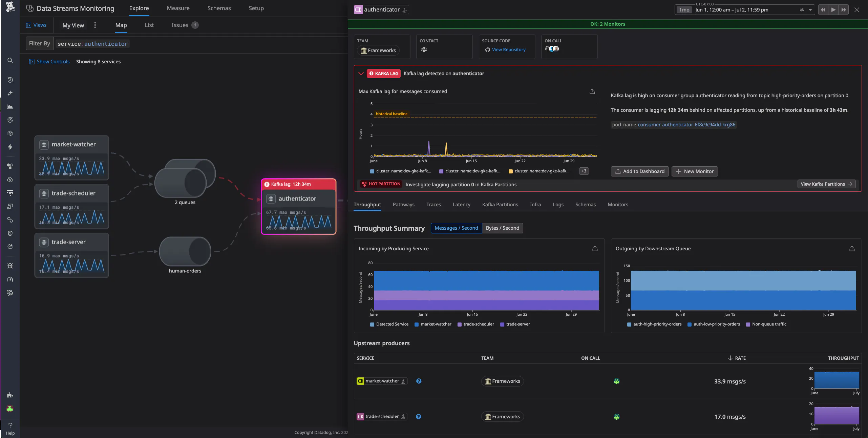This screenshot has width=868, height=438.
Task: Pin the time range with pin icon
Action: tap(802, 10)
